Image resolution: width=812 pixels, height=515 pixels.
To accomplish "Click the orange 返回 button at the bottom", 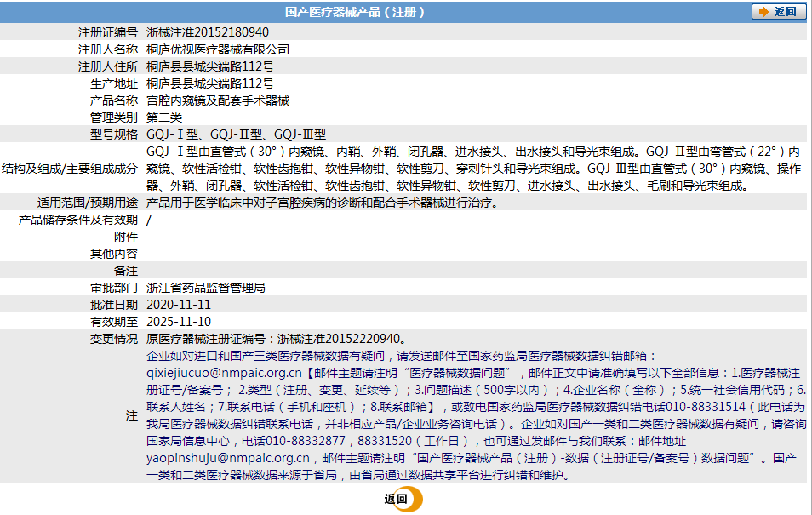I will pos(403,499).
